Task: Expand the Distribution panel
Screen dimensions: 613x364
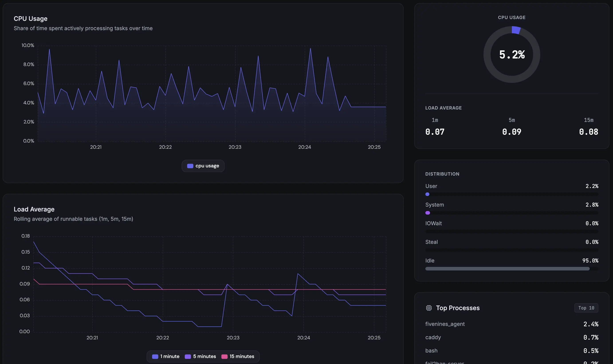Action: click(442, 174)
